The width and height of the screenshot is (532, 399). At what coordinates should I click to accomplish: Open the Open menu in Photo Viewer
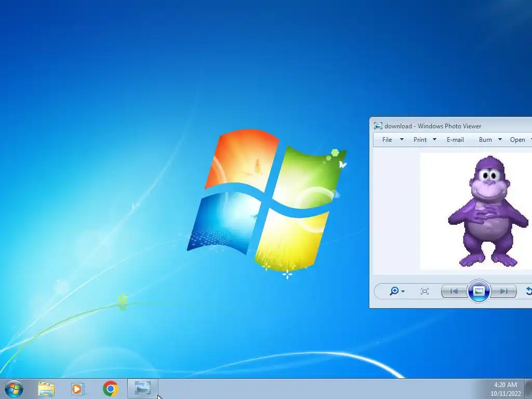click(517, 140)
